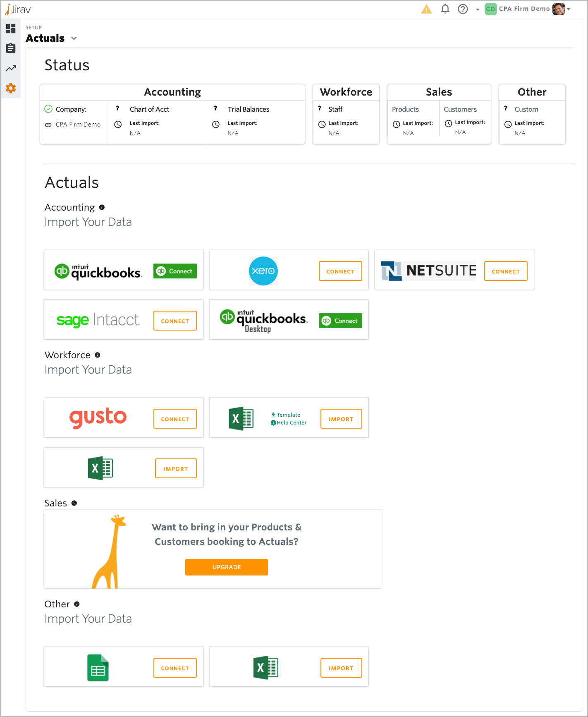Viewport: 588px width, 717px height.
Task: Open the Help Center link
Action: coord(289,422)
